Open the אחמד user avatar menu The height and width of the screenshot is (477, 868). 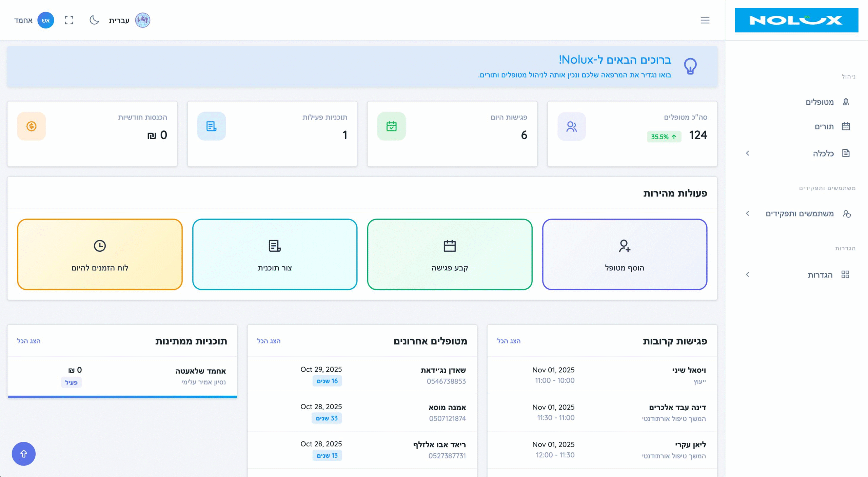click(45, 20)
